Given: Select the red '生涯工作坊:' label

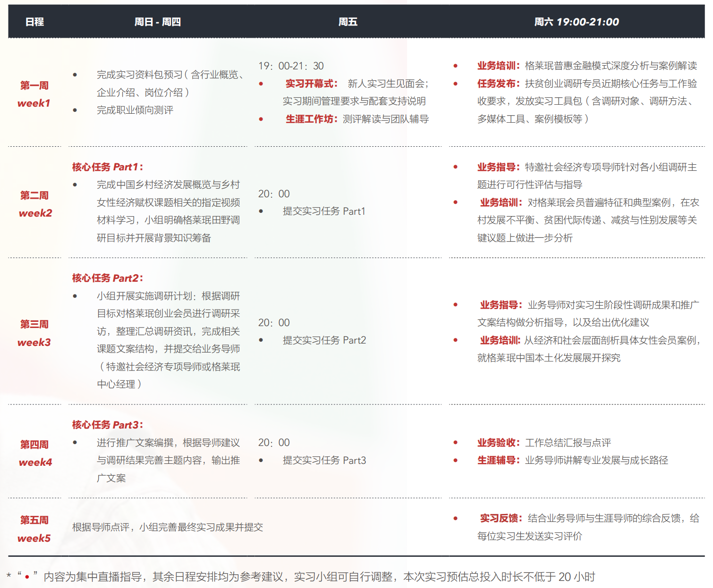Looking at the screenshot, I should click(x=312, y=119).
